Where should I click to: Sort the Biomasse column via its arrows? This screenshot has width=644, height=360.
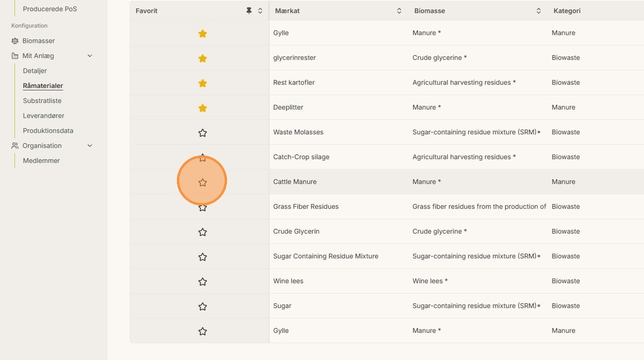click(539, 11)
